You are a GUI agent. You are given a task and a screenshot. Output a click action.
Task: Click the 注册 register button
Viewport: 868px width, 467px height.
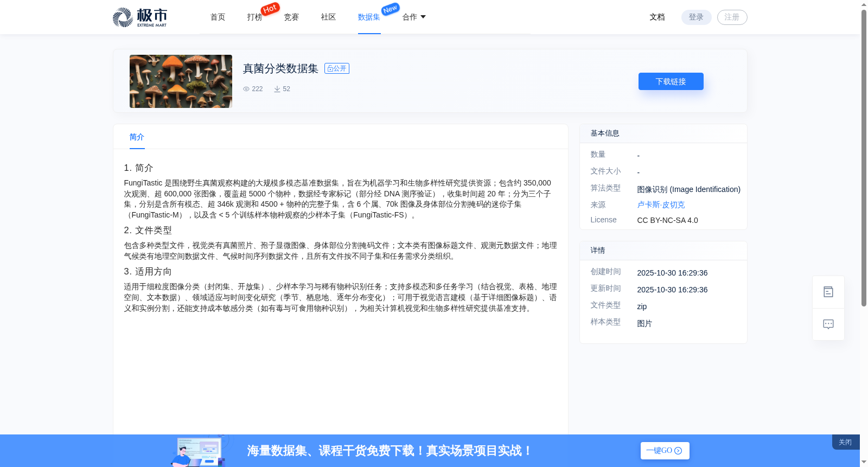[732, 17]
